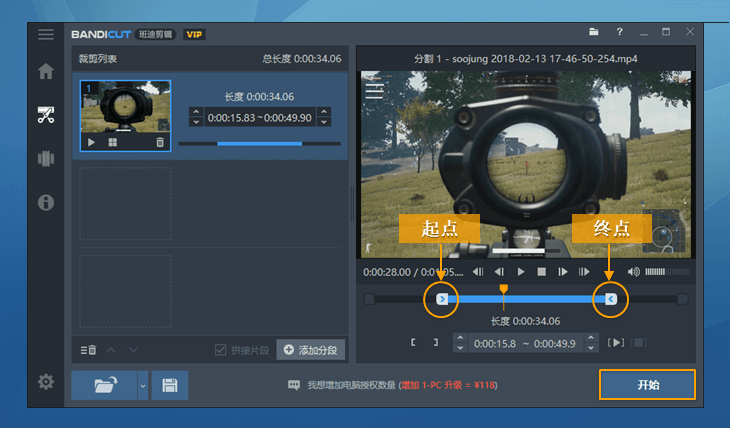Open the project folder icon in title bar
Screen dimensions: 730x428
594,32
